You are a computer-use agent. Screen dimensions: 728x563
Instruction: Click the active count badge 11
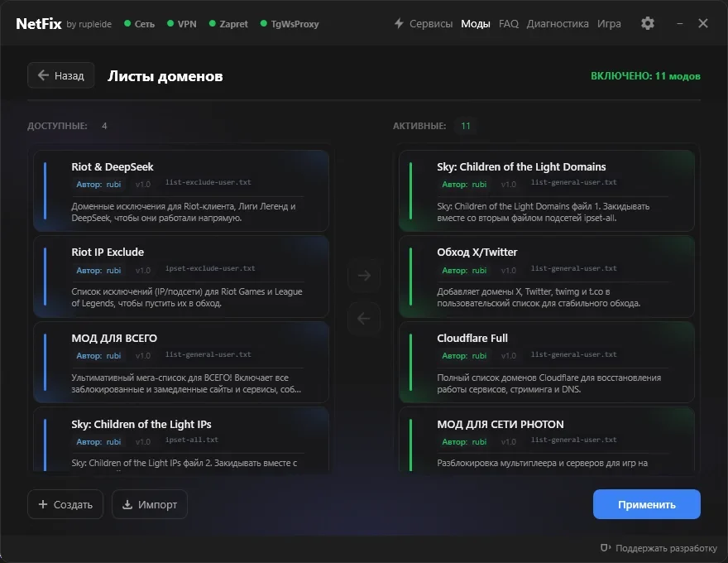coord(466,126)
